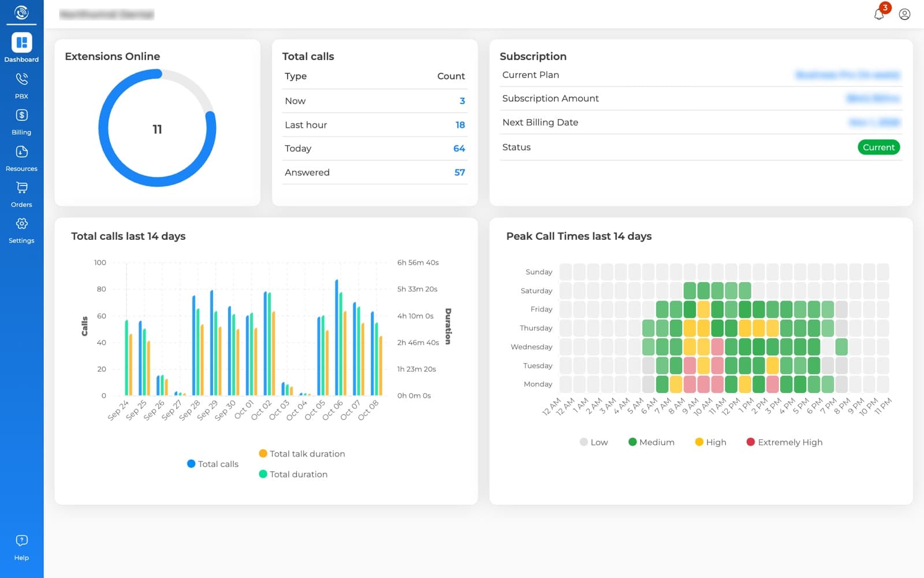This screenshot has width=924, height=578.
Task: Click the Sunday 12 AM heatmap cell
Action: [565, 272]
